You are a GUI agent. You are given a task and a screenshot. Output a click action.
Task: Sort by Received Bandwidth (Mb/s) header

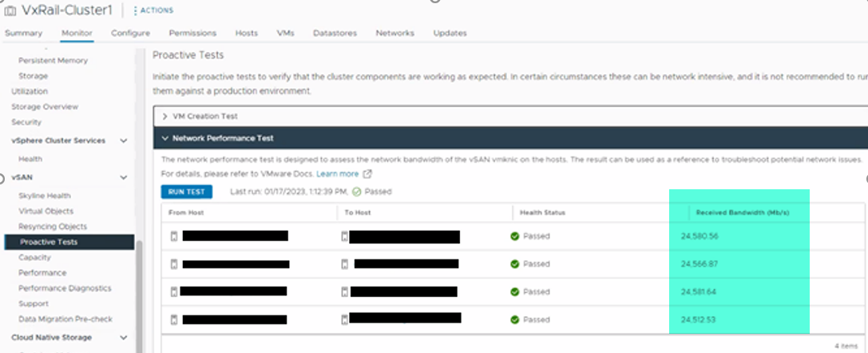click(743, 212)
